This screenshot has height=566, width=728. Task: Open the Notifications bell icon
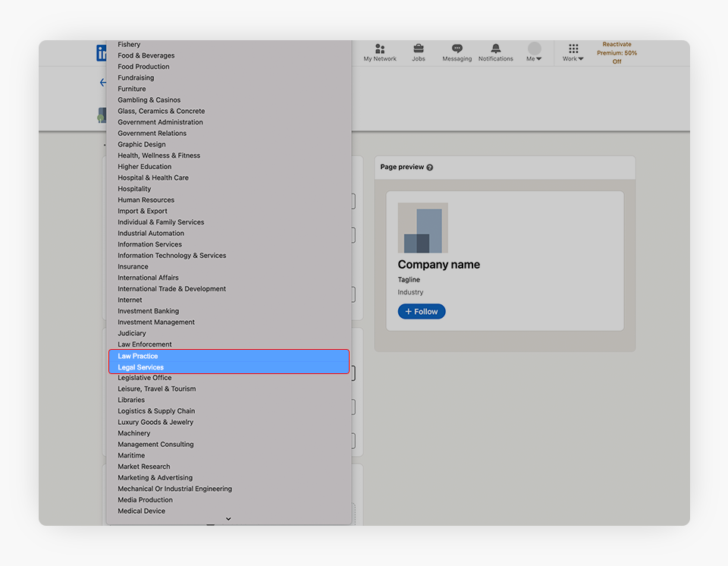[x=496, y=49]
